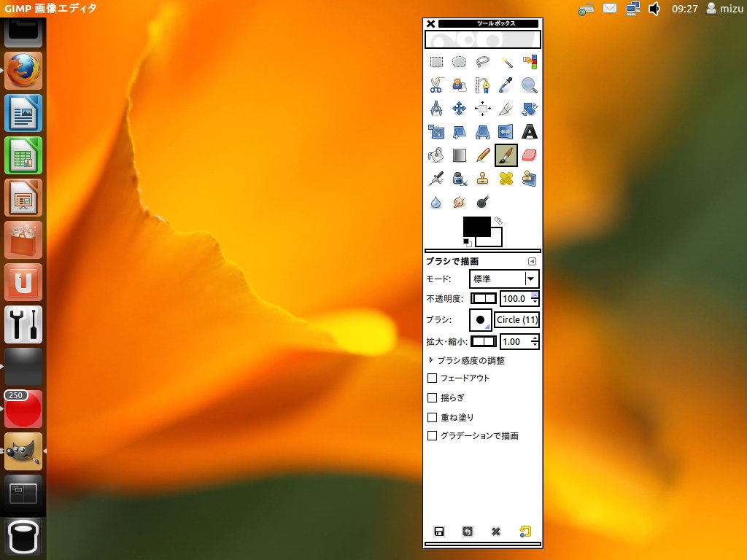Reset tool options to defaults
This screenshot has width=747, height=560.
click(x=525, y=532)
